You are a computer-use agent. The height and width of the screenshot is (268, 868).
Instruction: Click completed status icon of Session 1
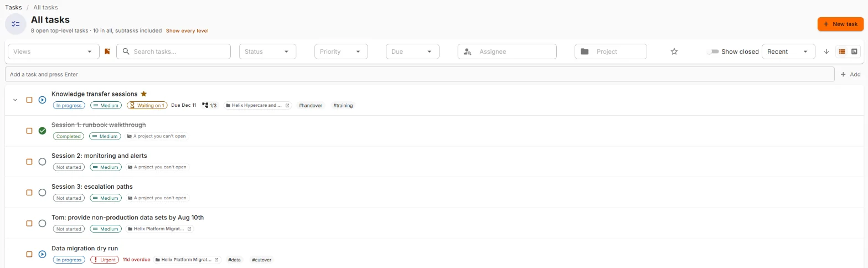[42, 131]
